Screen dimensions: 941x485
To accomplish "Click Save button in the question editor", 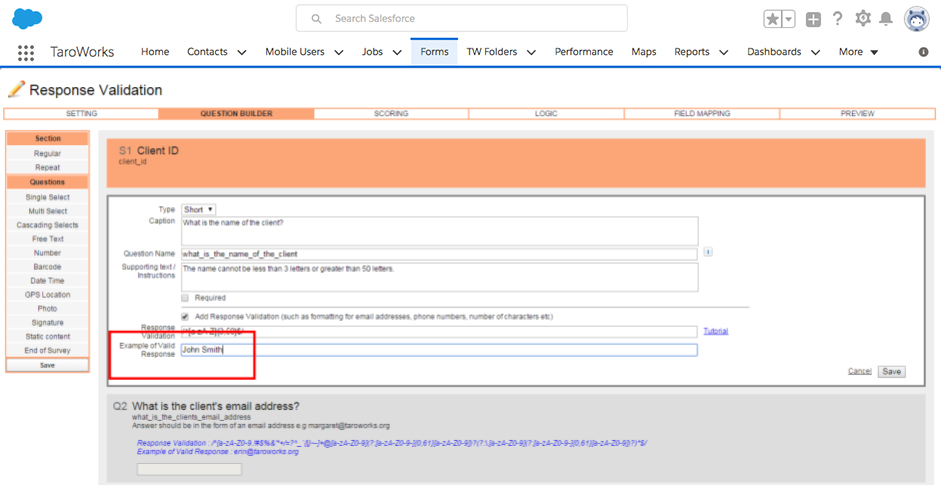I will point(892,372).
